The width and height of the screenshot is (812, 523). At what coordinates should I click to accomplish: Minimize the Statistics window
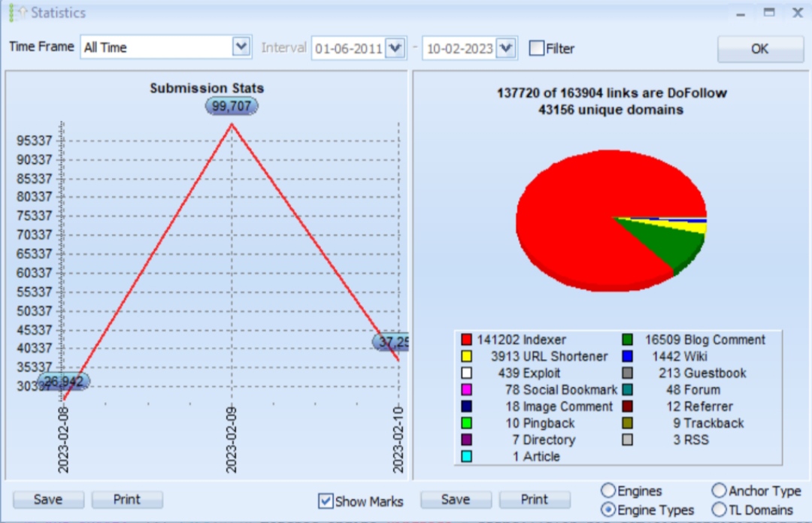point(741,14)
